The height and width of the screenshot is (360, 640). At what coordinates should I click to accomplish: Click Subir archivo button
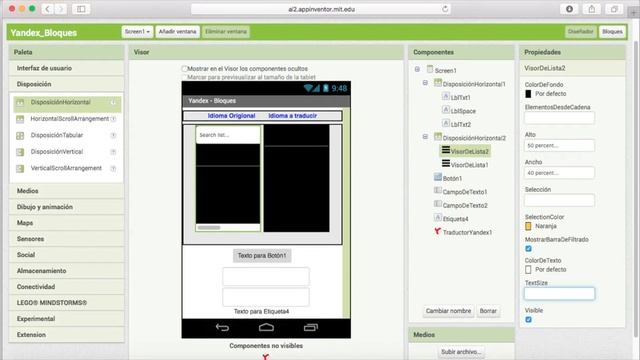461,351
